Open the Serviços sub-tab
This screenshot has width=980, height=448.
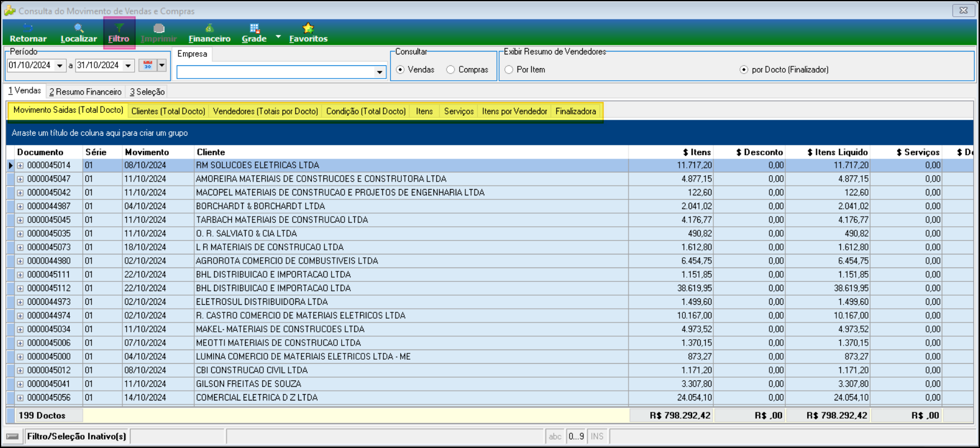459,111
